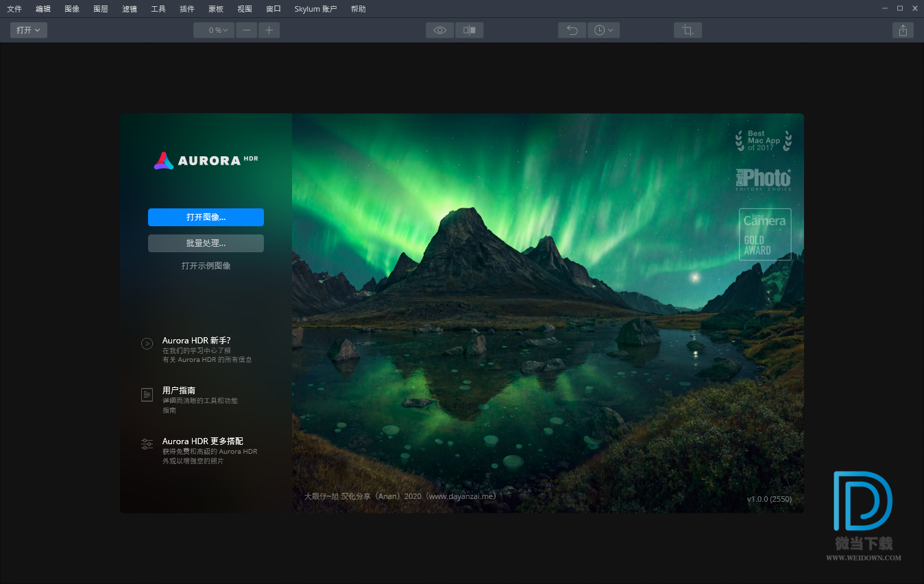Click the 批量处理... button

(x=206, y=243)
